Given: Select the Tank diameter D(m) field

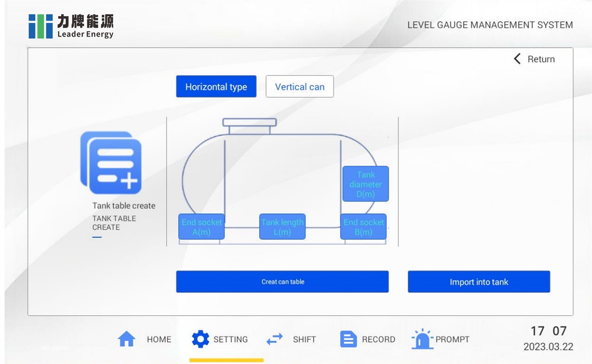Looking at the screenshot, I should (366, 184).
